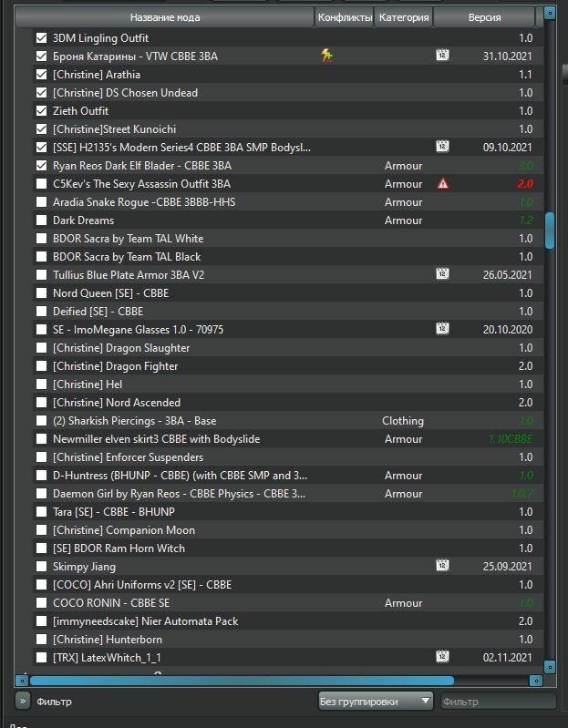This screenshot has width=568, height=728.
Task: Select [SE] BDOR Ram Horn Witch row
Action: tap(288, 548)
